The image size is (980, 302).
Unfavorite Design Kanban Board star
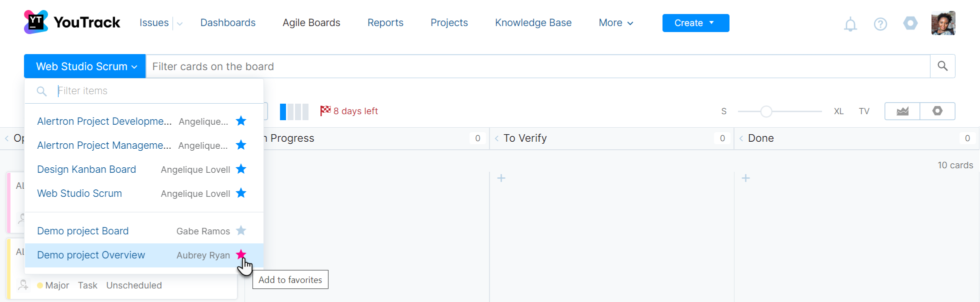(x=241, y=169)
